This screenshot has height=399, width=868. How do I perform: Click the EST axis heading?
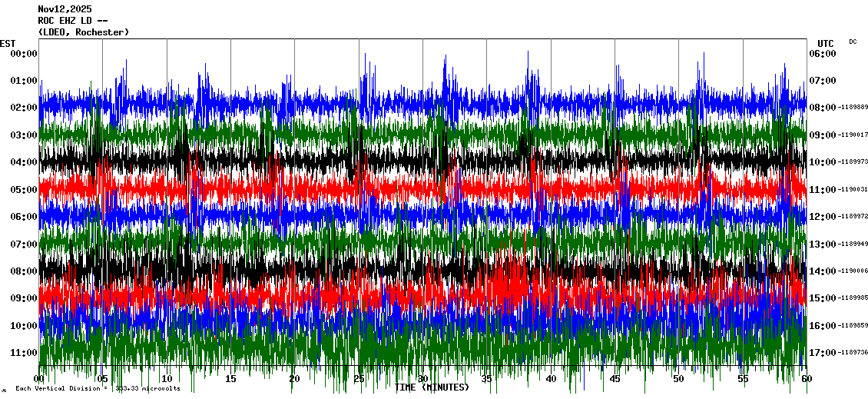(x=8, y=43)
